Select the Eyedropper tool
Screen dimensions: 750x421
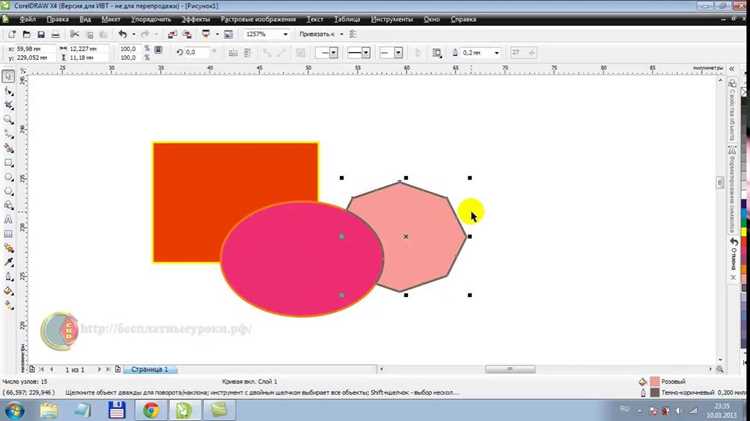click(9, 262)
